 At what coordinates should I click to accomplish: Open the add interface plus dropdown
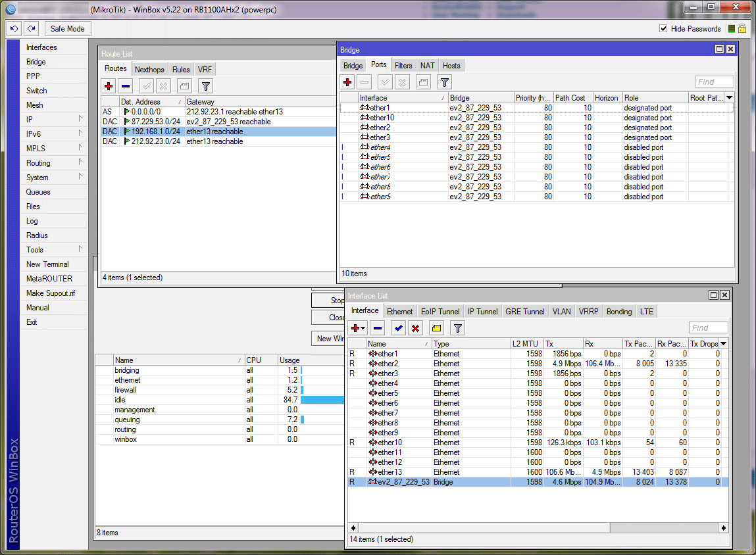tap(358, 328)
